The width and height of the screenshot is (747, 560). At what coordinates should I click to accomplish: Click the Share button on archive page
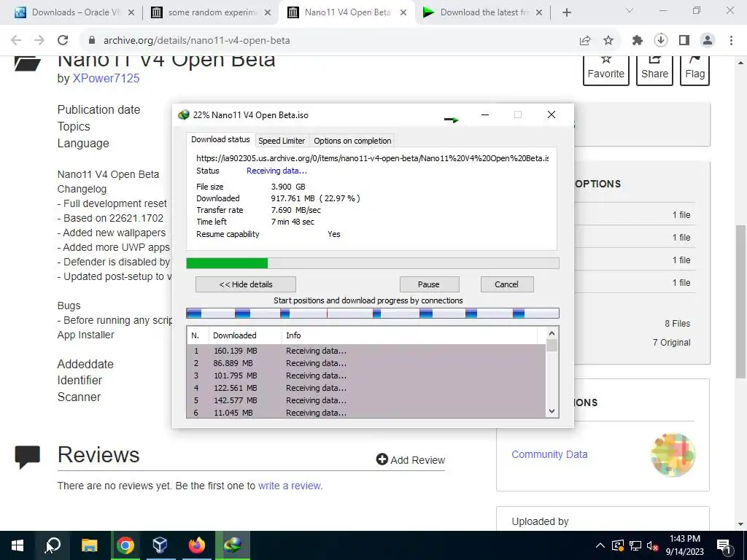654,69
